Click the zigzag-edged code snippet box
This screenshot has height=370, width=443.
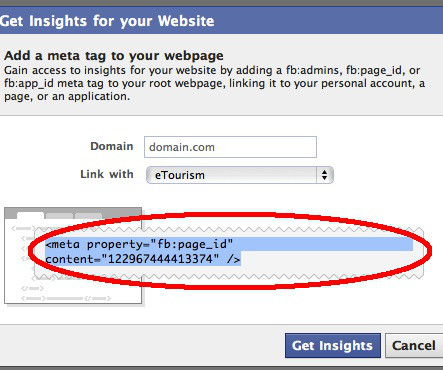229,252
